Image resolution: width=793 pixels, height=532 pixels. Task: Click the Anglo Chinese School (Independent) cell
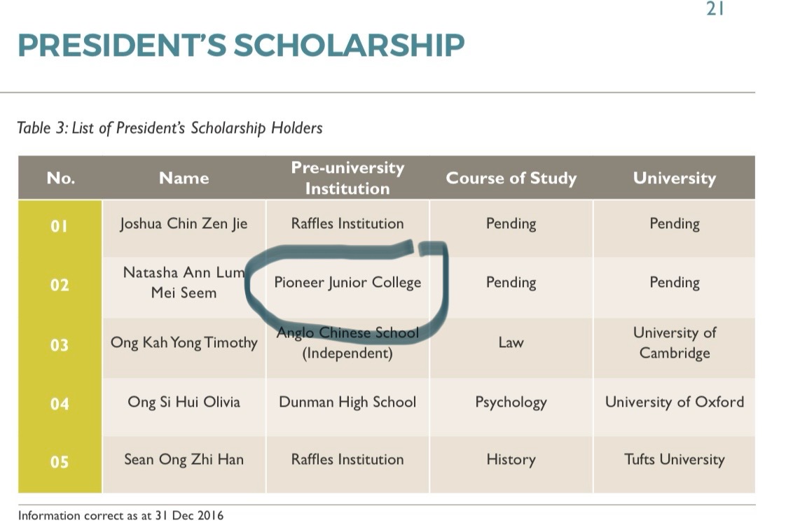point(347,343)
